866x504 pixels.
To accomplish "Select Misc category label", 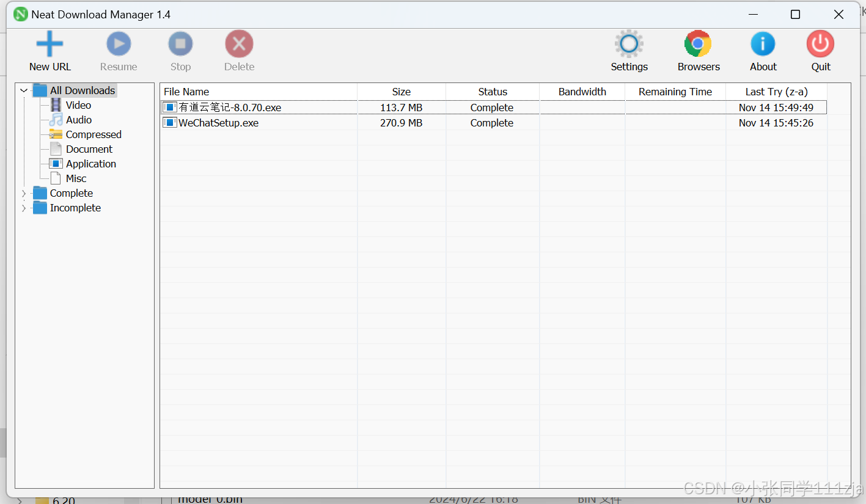I will 76,178.
